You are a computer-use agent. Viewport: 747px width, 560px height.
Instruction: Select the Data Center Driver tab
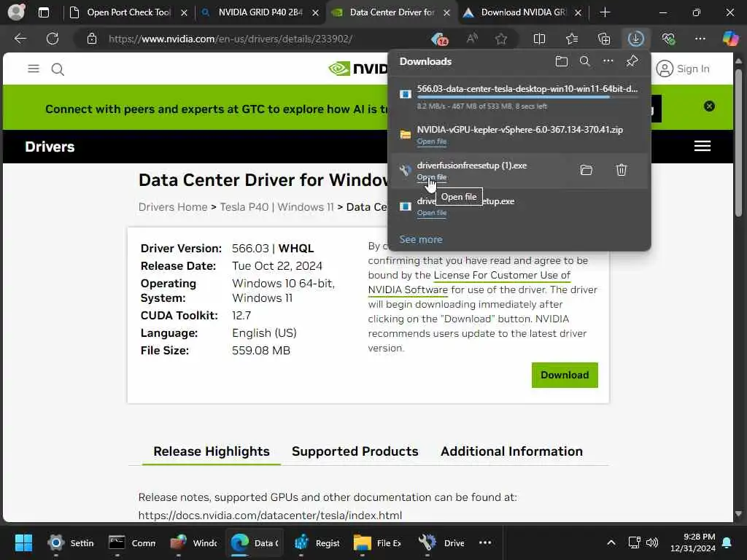point(392,12)
